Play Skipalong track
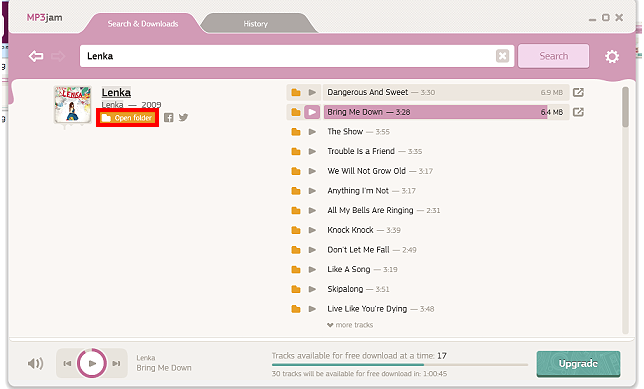 point(312,290)
